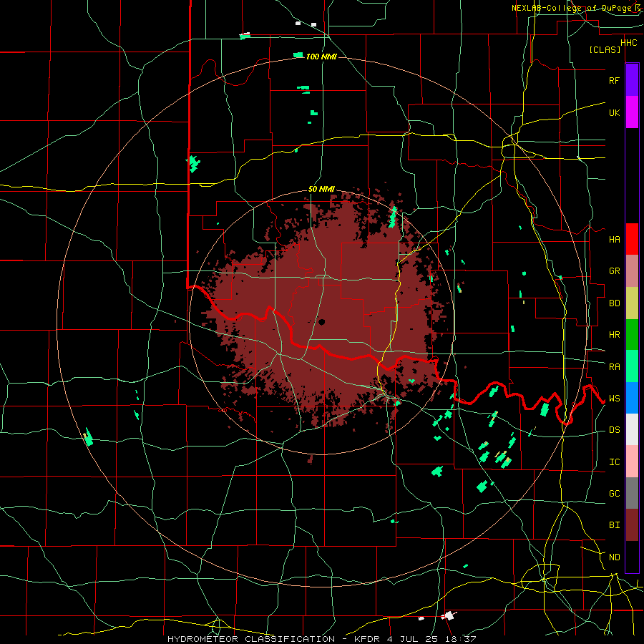The height and width of the screenshot is (644, 644).
Task: Click the IC legend label text
Action: click(614, 462)
